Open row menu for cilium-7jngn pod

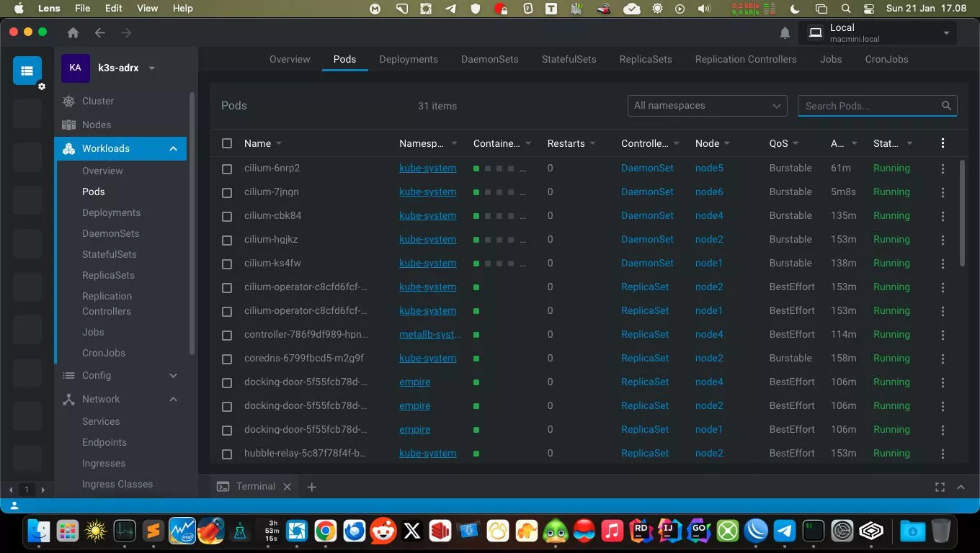943,192
